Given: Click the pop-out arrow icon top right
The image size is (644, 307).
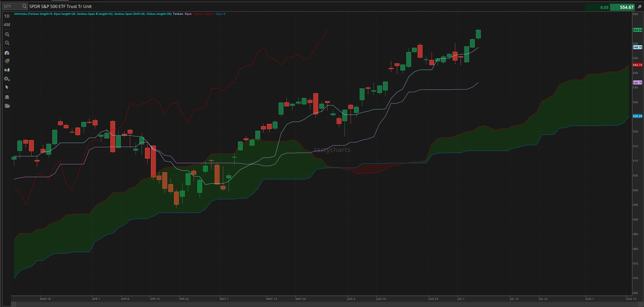Looking at the screenshot, I should coord(639,7).
